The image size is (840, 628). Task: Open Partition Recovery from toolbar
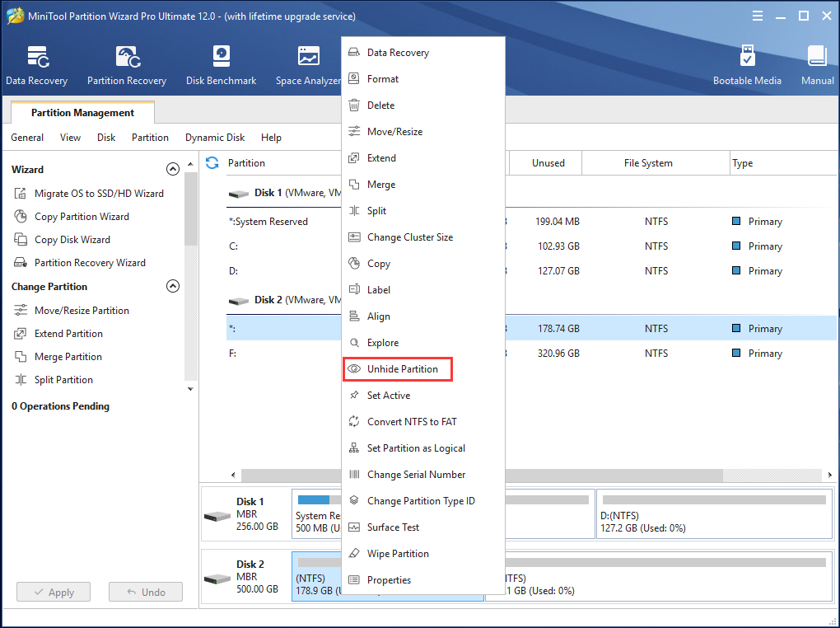126,64
